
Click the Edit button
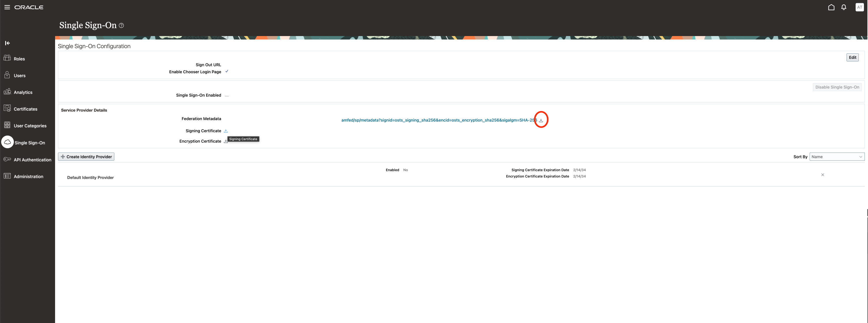(x=852, y=57)
